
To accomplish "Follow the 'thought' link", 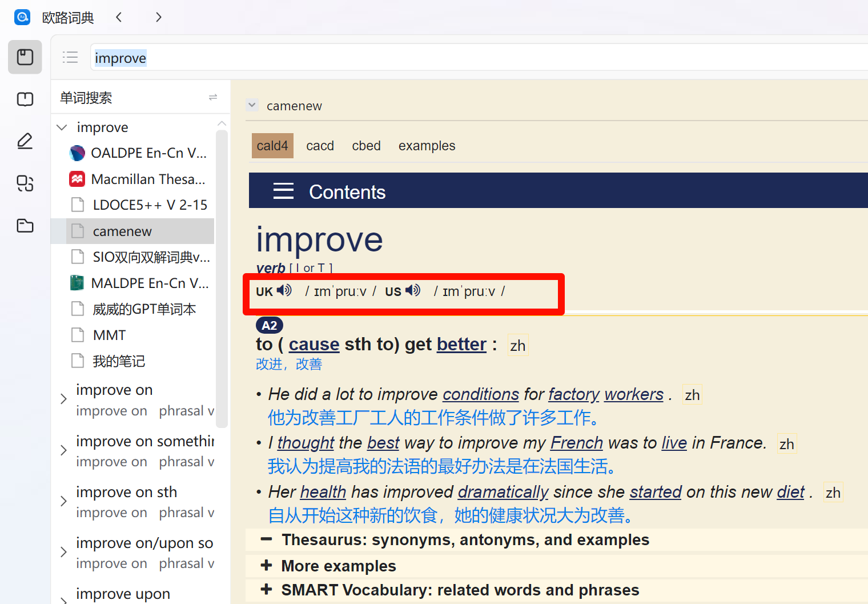I will 306,443.
